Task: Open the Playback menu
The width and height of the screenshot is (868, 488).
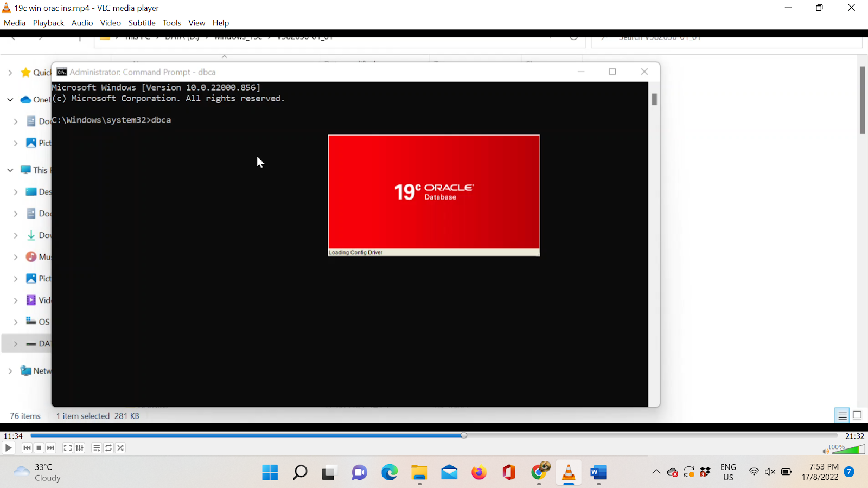Action: point(48,23)
